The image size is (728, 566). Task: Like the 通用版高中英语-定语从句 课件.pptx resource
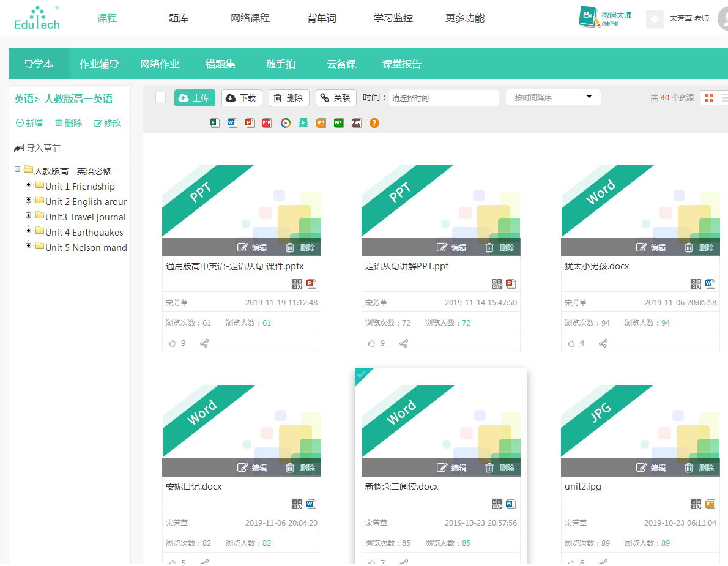point(171,343)
